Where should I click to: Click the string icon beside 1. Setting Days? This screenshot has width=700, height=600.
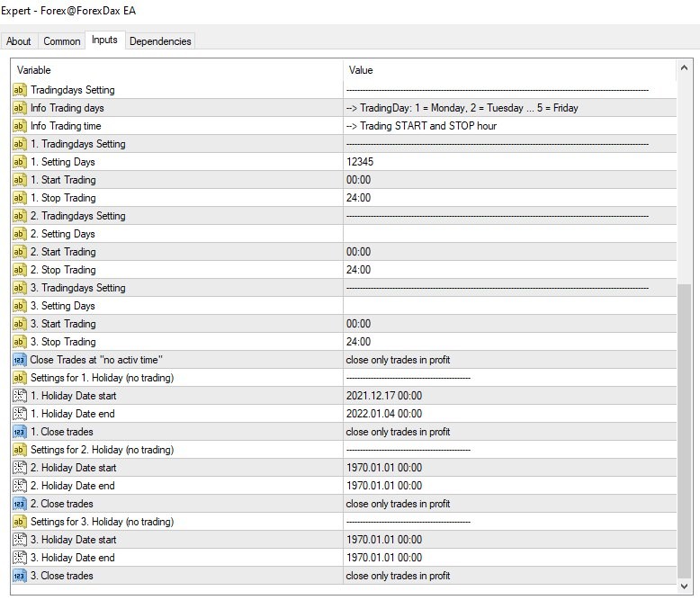[x=19, y=162]
